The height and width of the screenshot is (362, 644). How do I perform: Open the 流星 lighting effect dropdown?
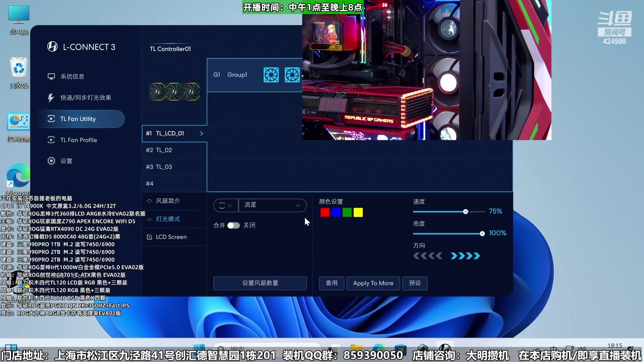coord(272,205)
